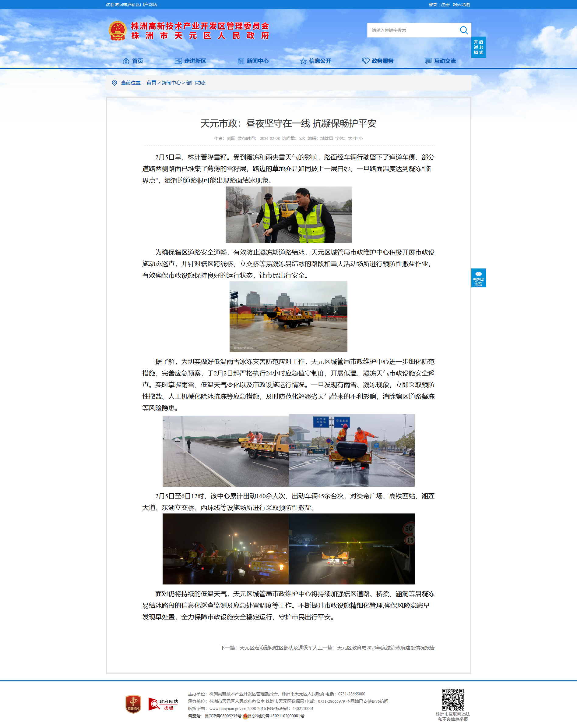
Task: Open the 网站地图 link
Action: tap(461, 5)
